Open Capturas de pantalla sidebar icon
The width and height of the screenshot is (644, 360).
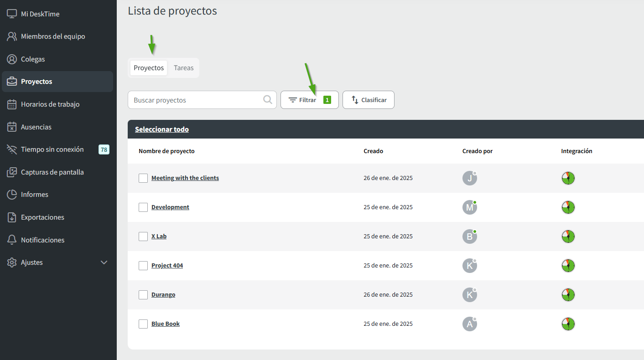[x=12, y=172]
